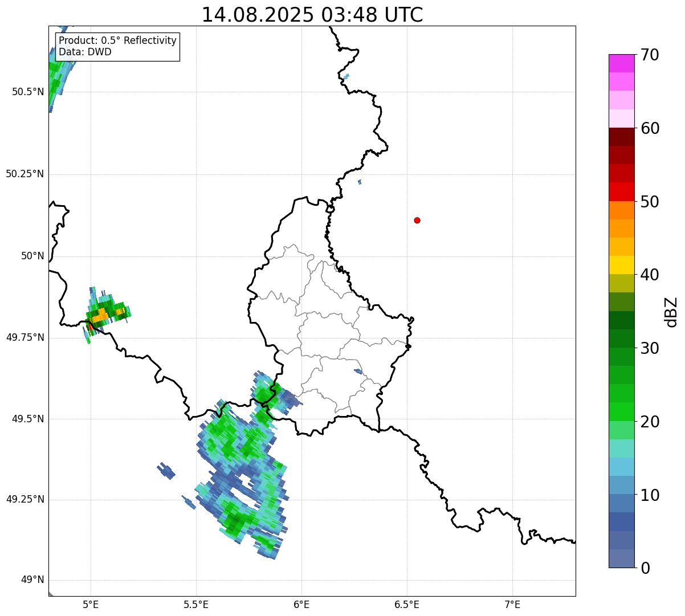The width and height of the screenshot is (685, 616).
Task: Click the 6.5°E longitude label
Action: click(407, 605)
